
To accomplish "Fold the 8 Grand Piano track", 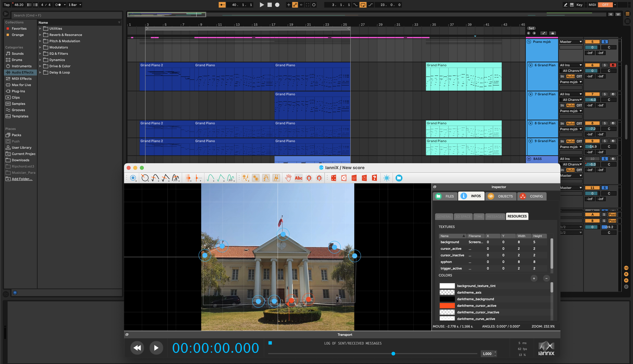I will pyautogui.click(x=530, y=123).
